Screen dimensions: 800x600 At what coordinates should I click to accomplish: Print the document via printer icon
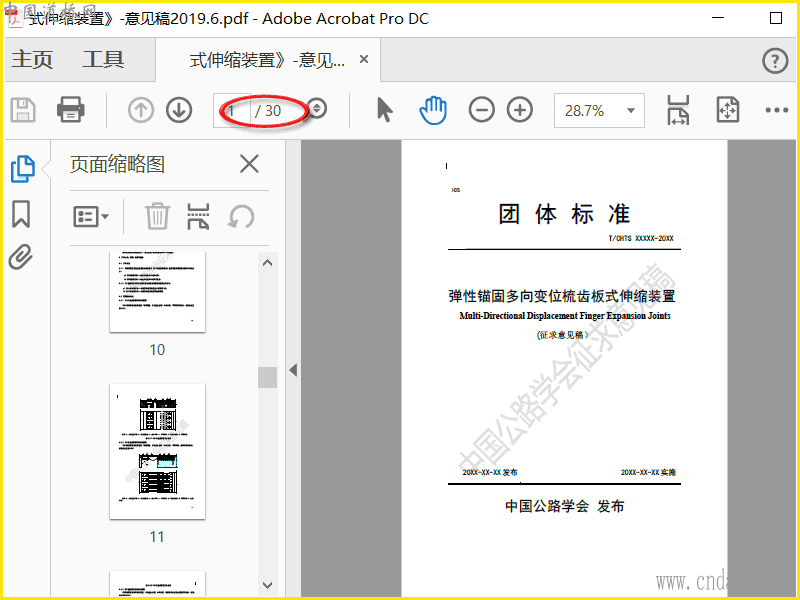70,110
